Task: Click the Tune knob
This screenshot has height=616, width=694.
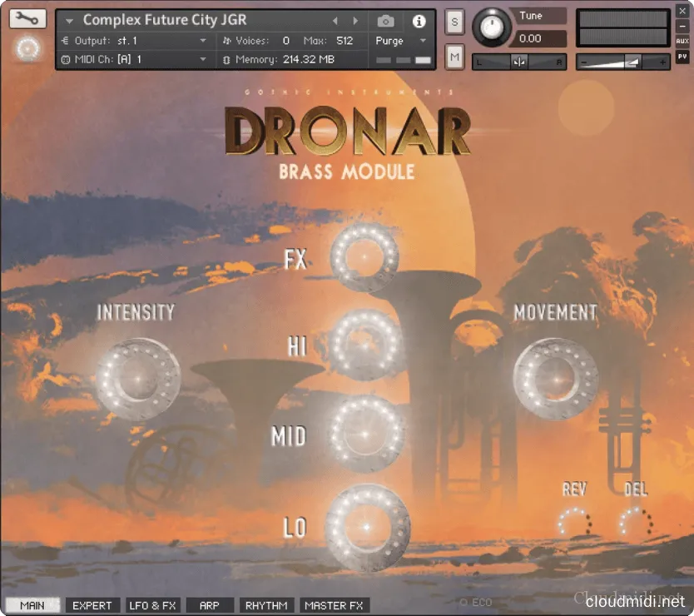Action: pyautogui.click(x=492, y=29)
